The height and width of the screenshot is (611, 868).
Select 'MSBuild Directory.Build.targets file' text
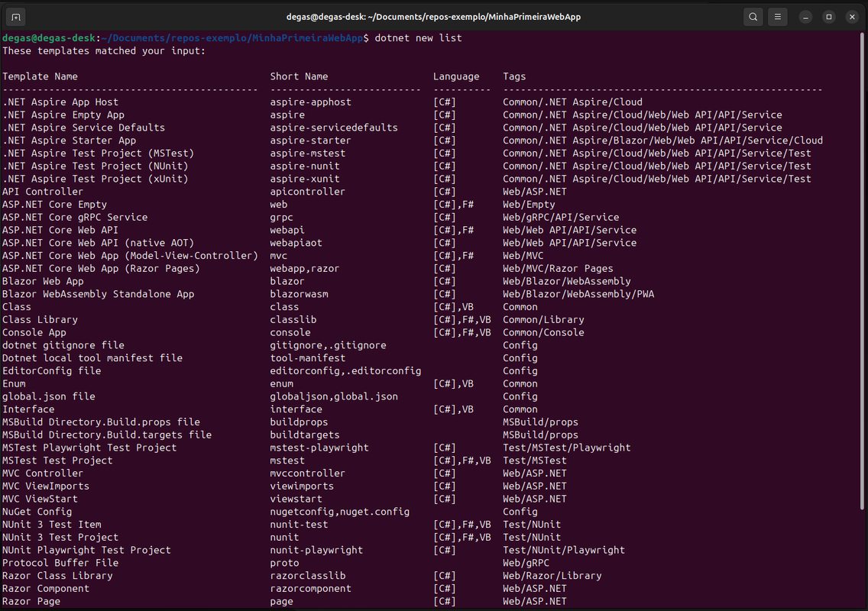click(x=107, y=435)
